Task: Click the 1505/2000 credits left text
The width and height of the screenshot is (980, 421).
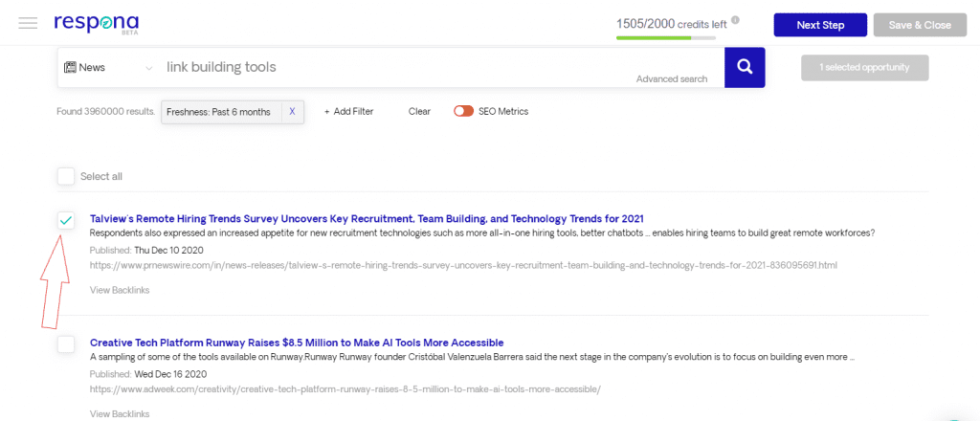Action: (671, 24)
